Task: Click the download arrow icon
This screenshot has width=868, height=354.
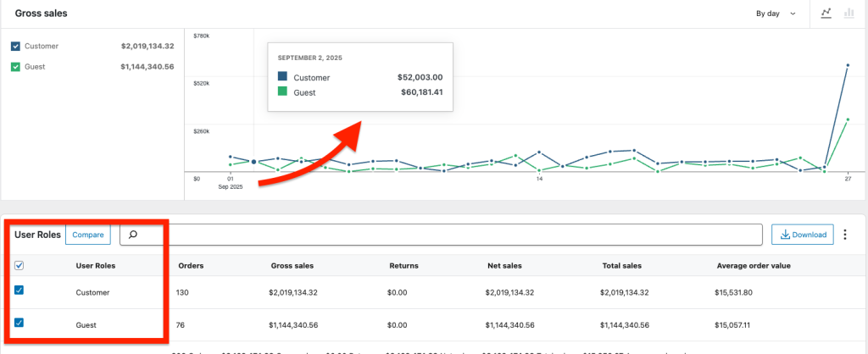Action: point(785,235)
